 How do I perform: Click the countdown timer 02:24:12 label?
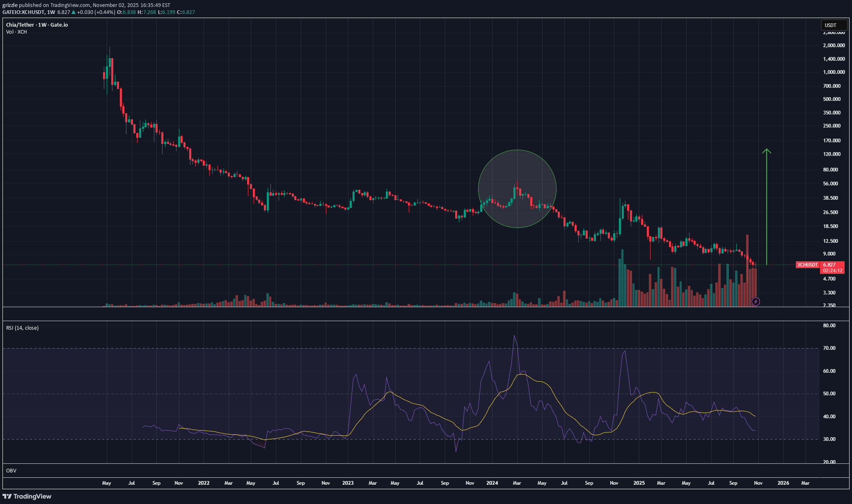pyautogui.click(x=833, y=271)
